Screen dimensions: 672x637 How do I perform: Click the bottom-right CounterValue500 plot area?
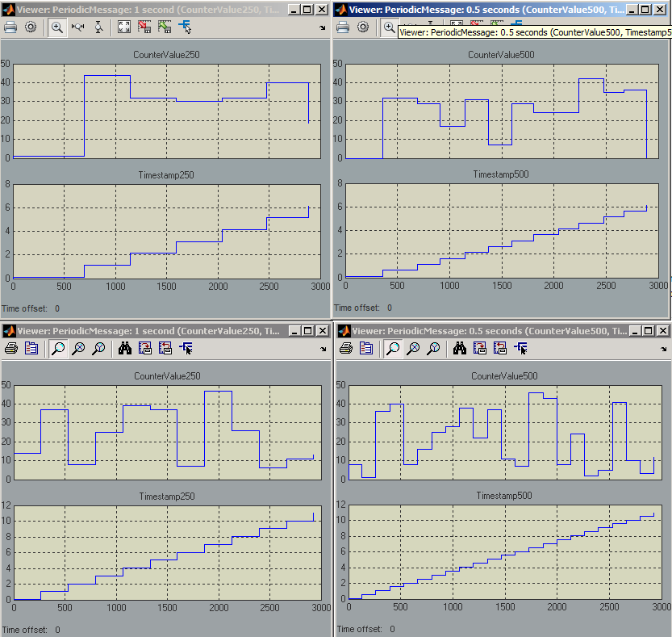coord(500,432)
